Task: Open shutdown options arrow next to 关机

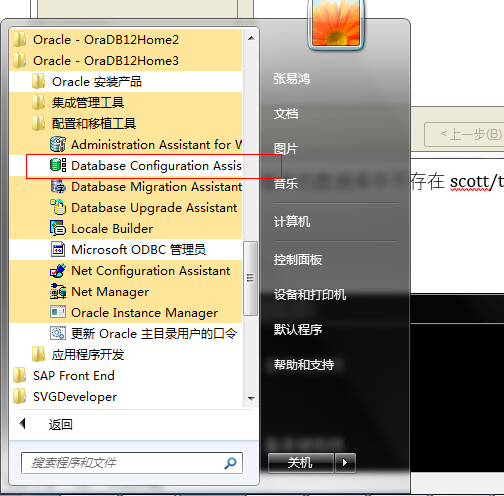Action: pos(345,463)
